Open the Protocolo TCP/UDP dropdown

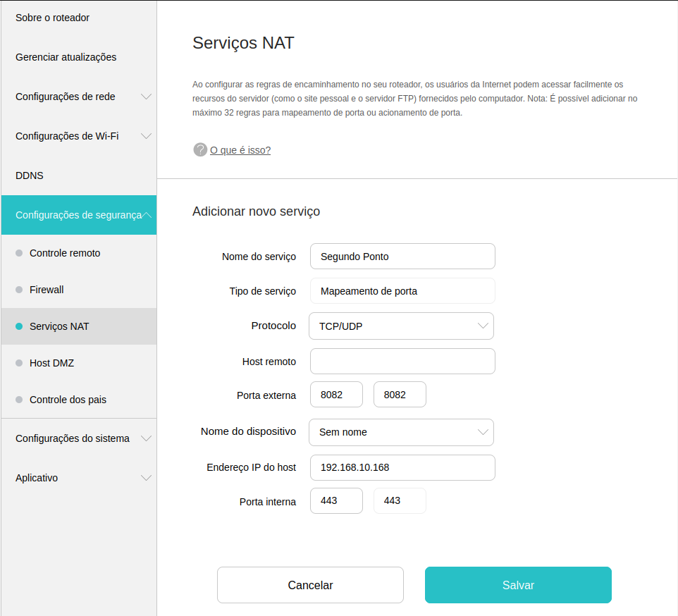(401, 326)
